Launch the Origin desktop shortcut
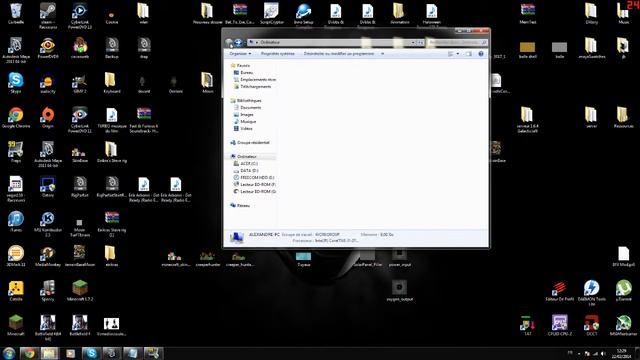Image resolution: width=640 pixels, height=360 pixels. (47, 118)
